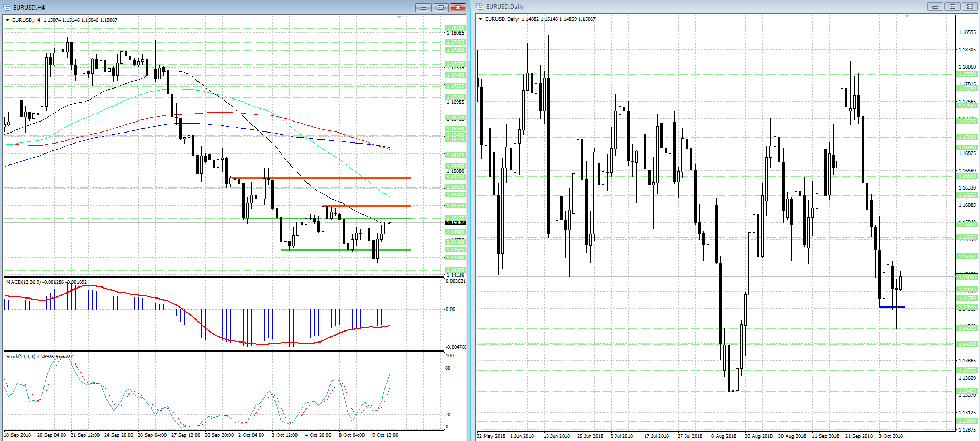This screenshot has width=980, height=441.
Task: Click the 27 Sep 12:00 date on H4 axis
Action: click(185, 435)
